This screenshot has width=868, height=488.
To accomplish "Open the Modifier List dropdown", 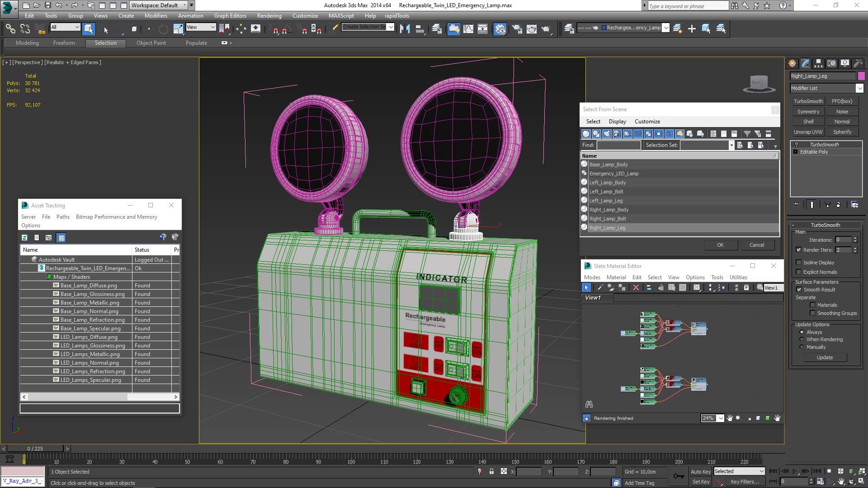I will coord(826,88).
